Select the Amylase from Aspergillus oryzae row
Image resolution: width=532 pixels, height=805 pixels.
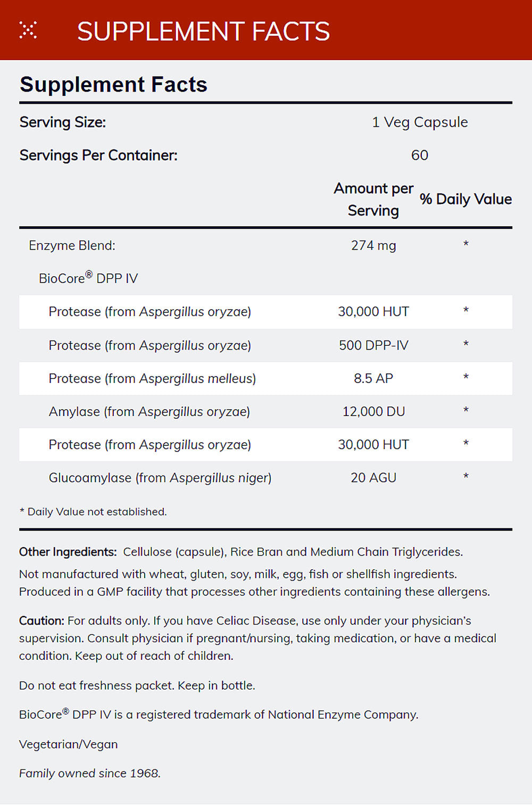(x=149, y=411)
